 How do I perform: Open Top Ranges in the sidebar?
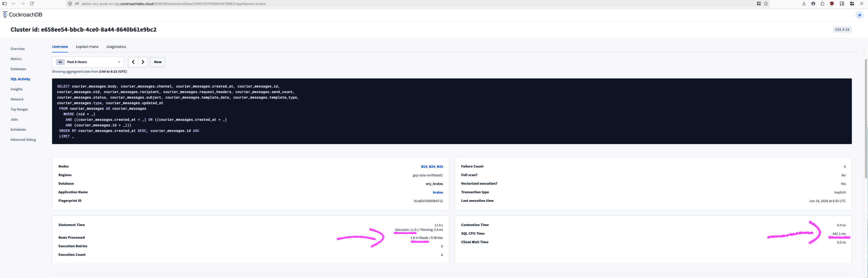pos(19,109)
